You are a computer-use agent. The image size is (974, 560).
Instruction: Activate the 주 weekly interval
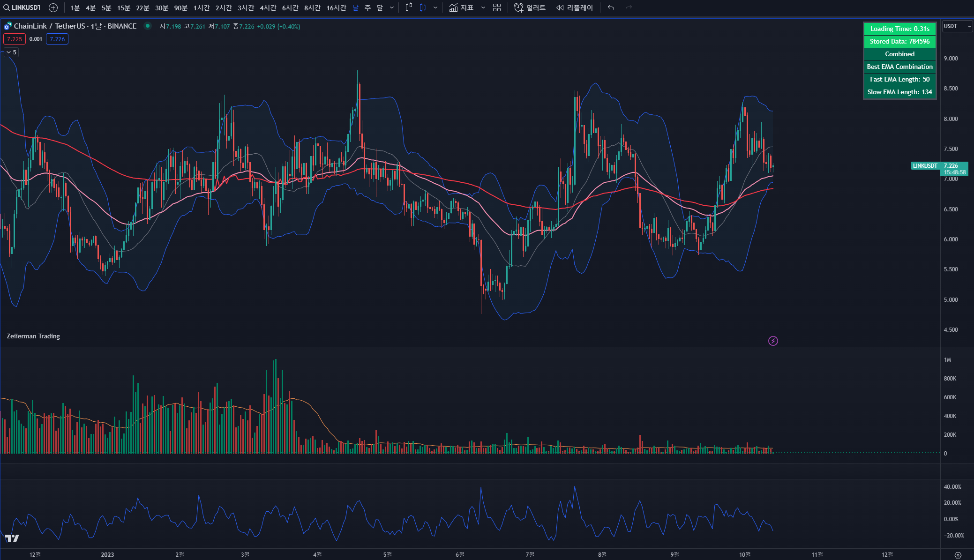(367, 7)
